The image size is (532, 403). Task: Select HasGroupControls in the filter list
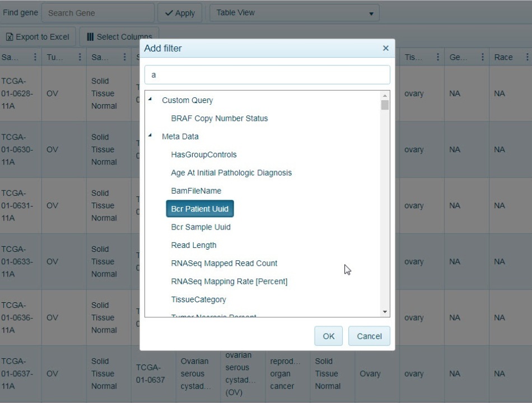coord(203,154)
